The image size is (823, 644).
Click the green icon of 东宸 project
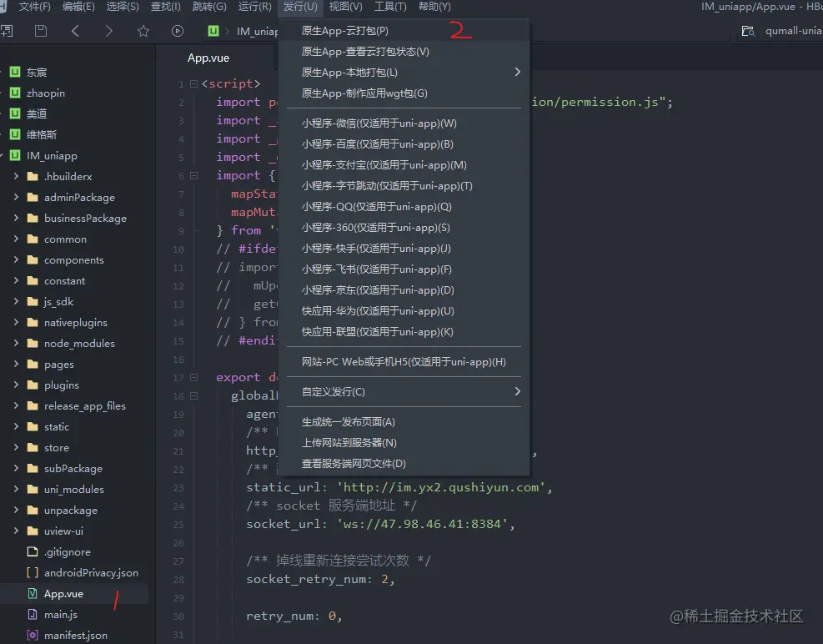click(x=15, y=72)
